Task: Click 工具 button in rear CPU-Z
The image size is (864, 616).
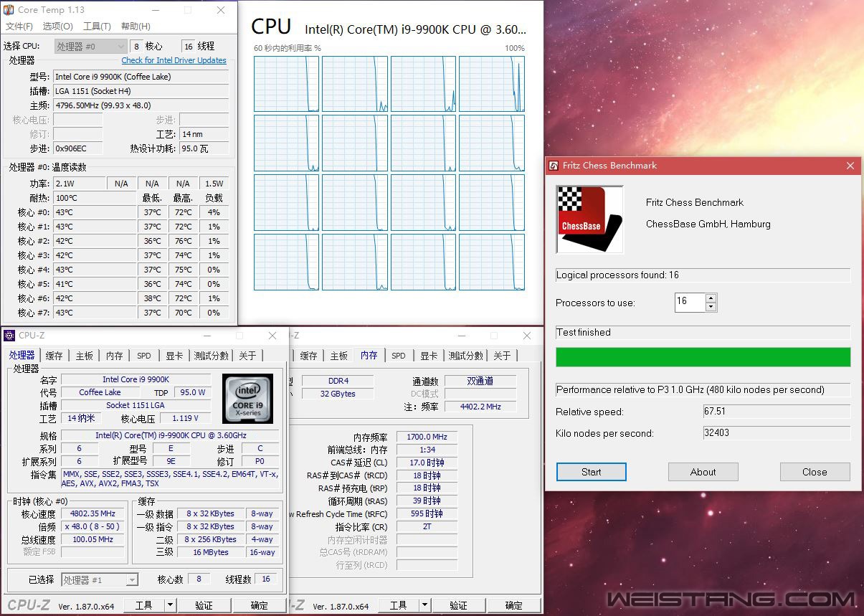Action: coord(399,605)
